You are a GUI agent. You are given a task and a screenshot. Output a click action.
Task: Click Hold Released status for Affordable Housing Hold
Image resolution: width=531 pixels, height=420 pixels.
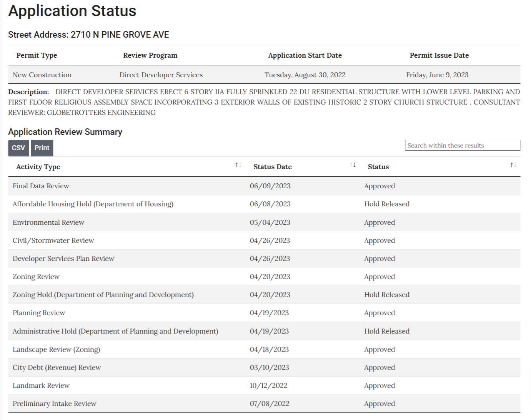coord(387,204)
